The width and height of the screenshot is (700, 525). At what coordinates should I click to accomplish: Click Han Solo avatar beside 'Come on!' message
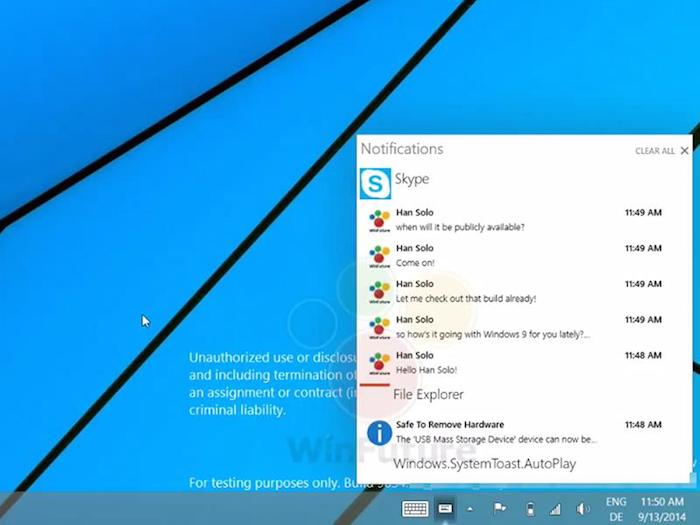point(379,255)
